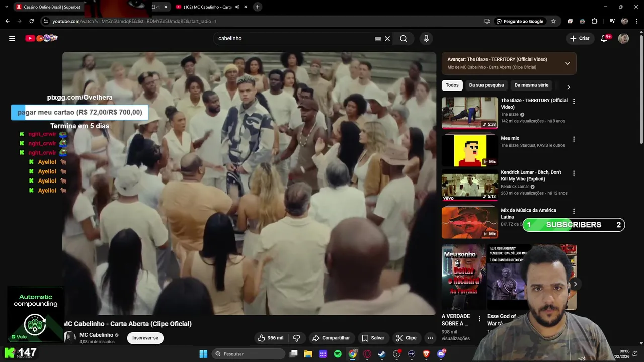Open the Meu sonho Shorts thumbnail
Image resolution: width=644 pixels, height=362 pixels.
tap(463, 277)
